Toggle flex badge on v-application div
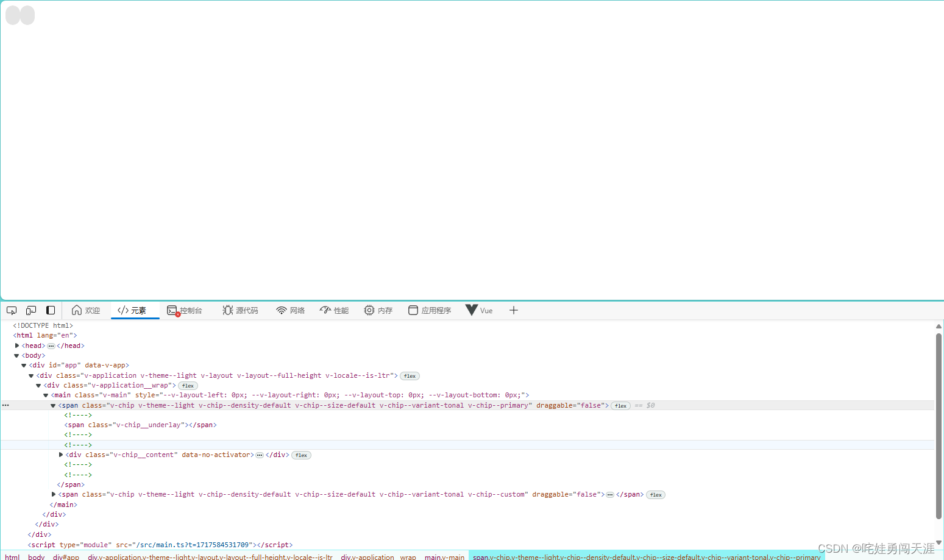The width and height of the screenshot is (944, 560). (410, 376)
